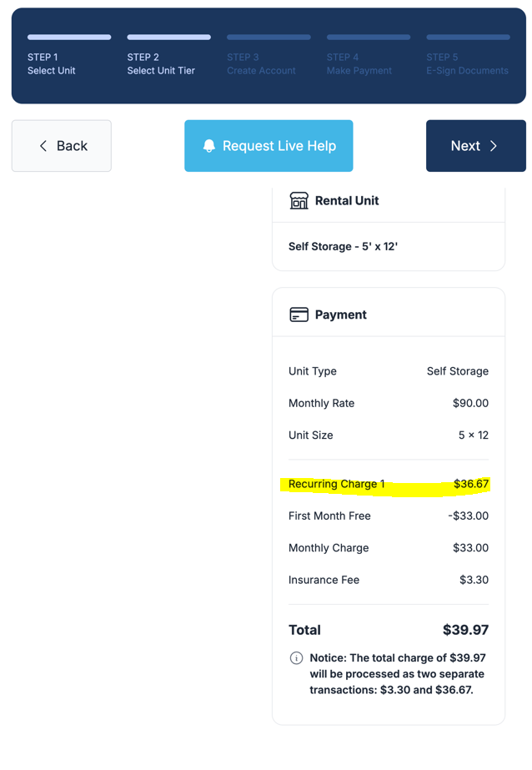Click the Rental Unit storefront icon
Viewport: 532px width, 770px height.
(298, 200)
